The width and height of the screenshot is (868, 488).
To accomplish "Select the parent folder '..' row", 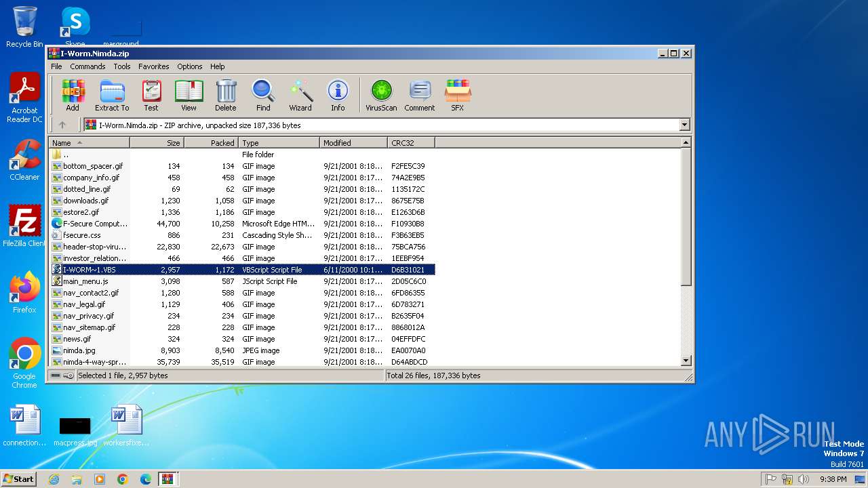I will click(241, 155).
